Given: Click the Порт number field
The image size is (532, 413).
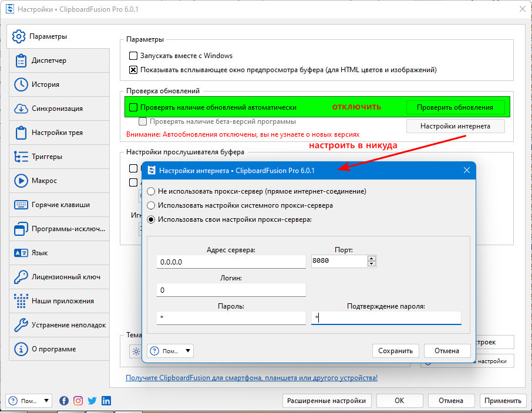Looking at the screenshot, I should click(x=339, y=261).
